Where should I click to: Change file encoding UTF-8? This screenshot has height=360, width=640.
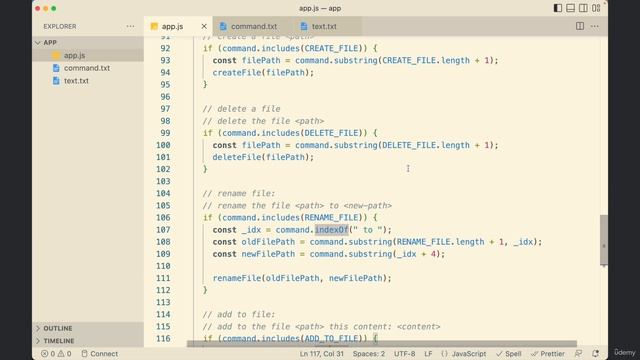404,353
